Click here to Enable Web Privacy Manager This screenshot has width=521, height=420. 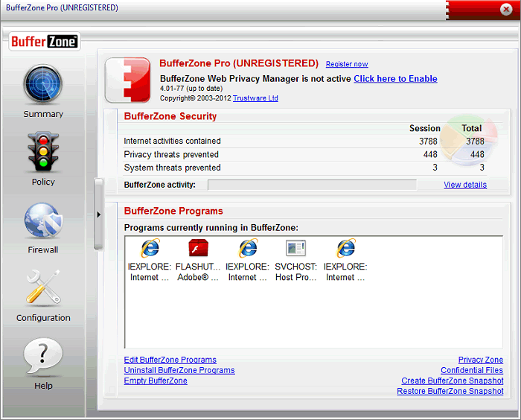click(395, 79)
